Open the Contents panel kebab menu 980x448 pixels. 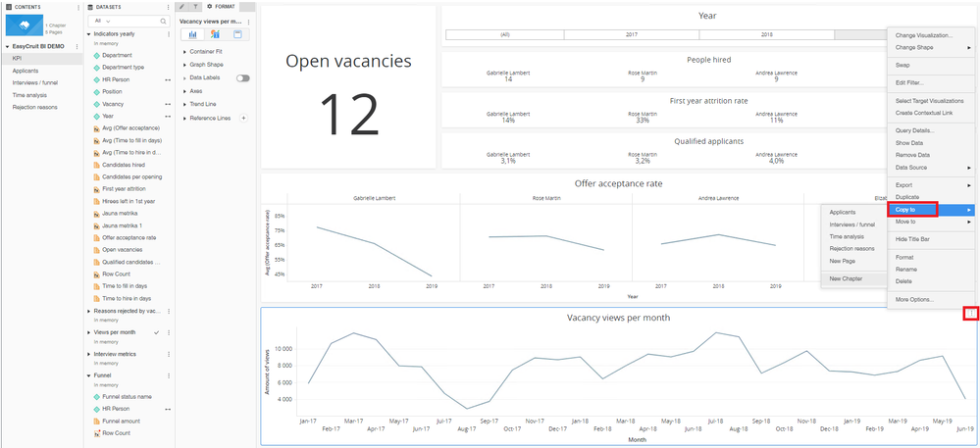tap(78, 7)
